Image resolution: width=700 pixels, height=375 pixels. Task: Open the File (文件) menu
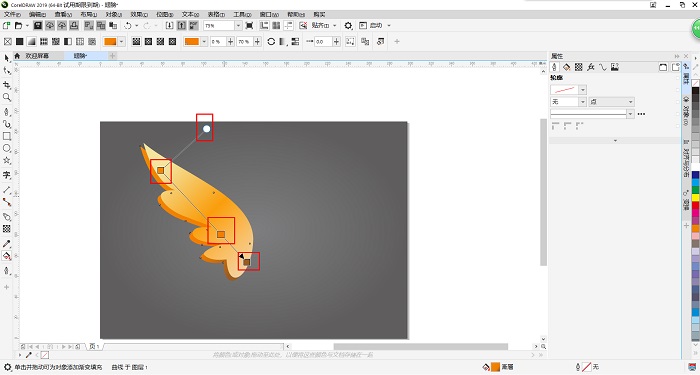point(12,14)
